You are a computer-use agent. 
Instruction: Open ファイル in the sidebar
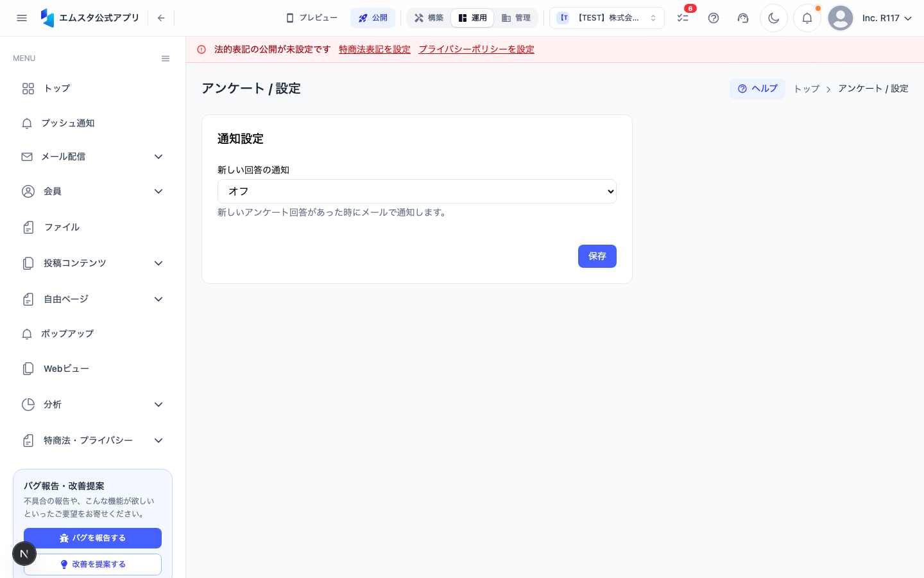click(92, 227)
